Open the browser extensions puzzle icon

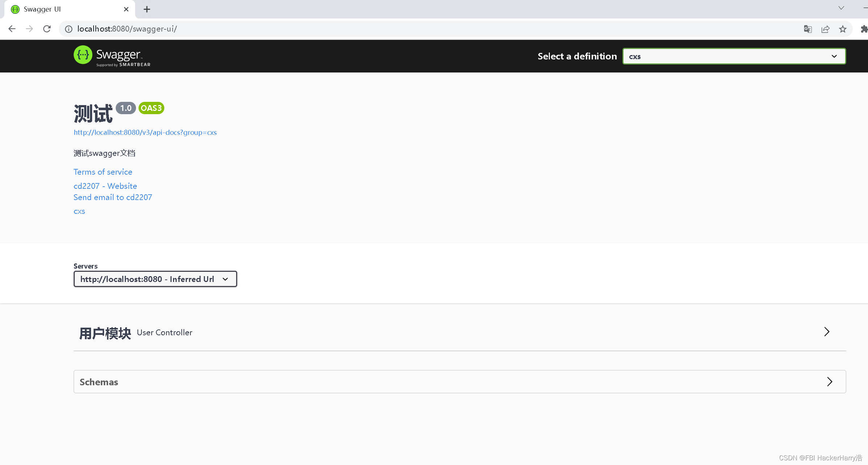[864, 29]
